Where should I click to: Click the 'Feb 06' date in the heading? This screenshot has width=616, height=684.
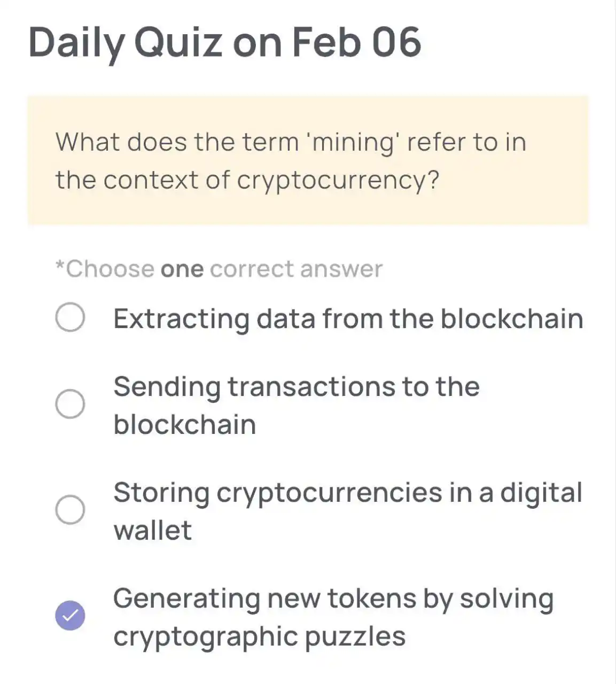(x=357, y=42)
